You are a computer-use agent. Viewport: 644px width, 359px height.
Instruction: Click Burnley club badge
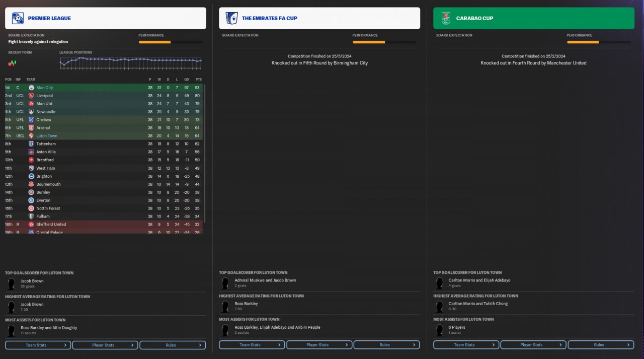[31, 192]
